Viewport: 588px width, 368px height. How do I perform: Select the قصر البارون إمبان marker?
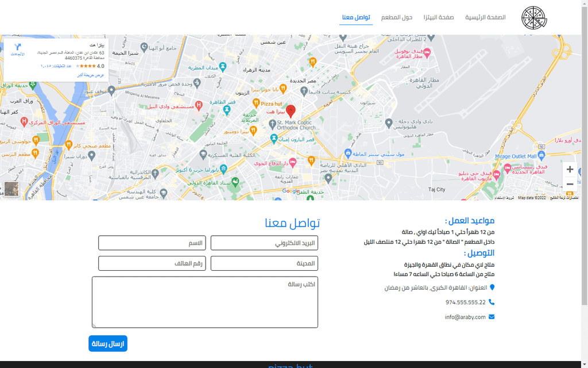(274, 139)
